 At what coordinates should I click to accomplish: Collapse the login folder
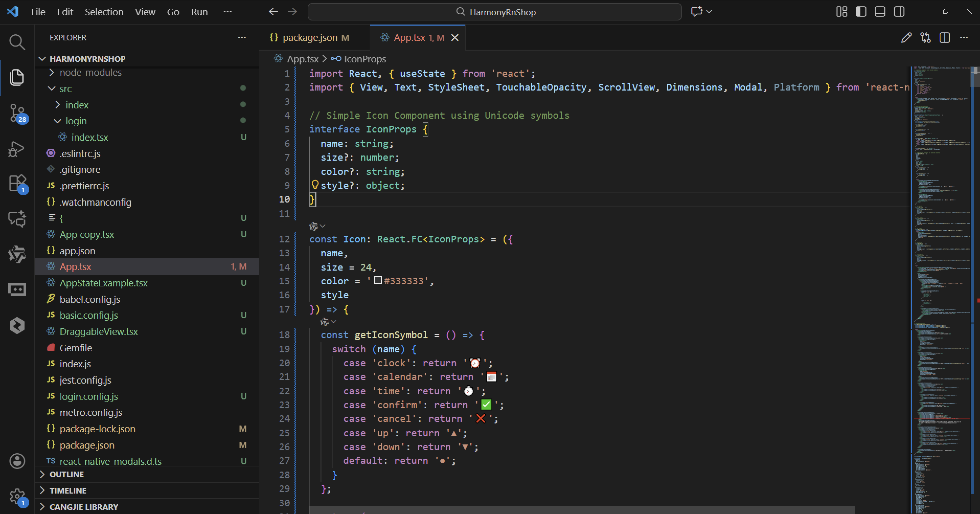pos(76,121)
